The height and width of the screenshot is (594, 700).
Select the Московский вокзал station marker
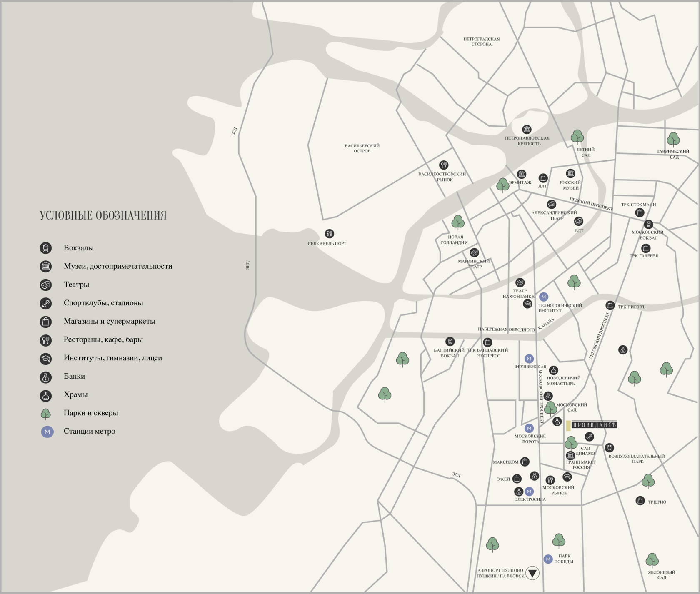[x=649, y=225]
